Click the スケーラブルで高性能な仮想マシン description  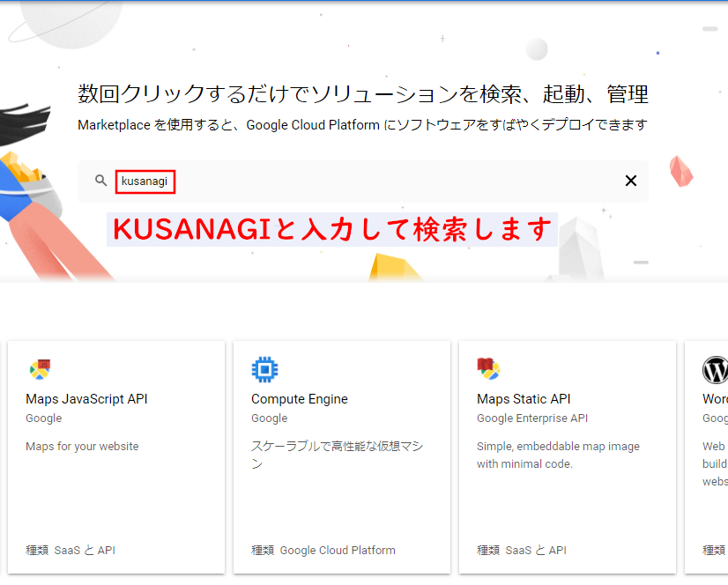click(x=337, y=455)
